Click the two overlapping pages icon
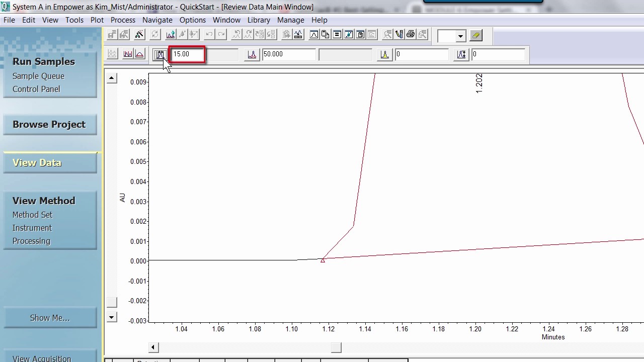Screen dimensions: 644x362 tap(325, 35)
